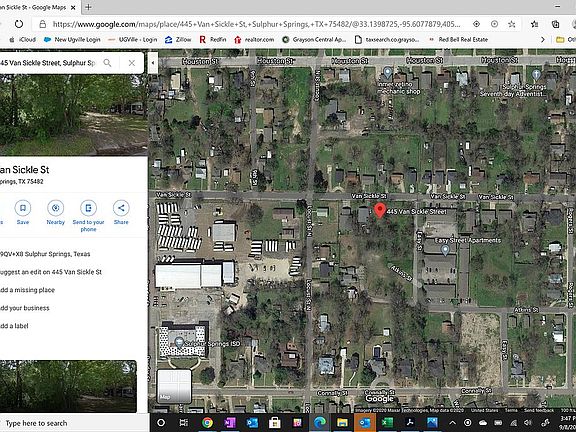Screen dimensions: 576x432
Task: Reload the page with the refresh icon
Action: tap(19, 24)
